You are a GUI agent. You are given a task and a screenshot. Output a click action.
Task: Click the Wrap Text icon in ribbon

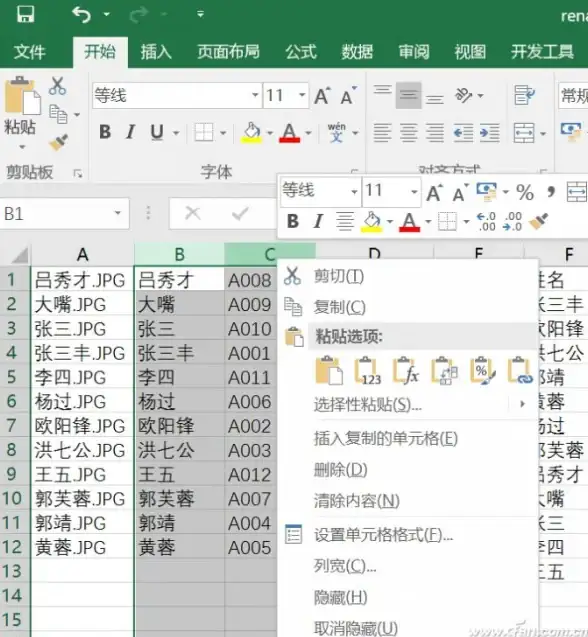(x=524, y=95)
